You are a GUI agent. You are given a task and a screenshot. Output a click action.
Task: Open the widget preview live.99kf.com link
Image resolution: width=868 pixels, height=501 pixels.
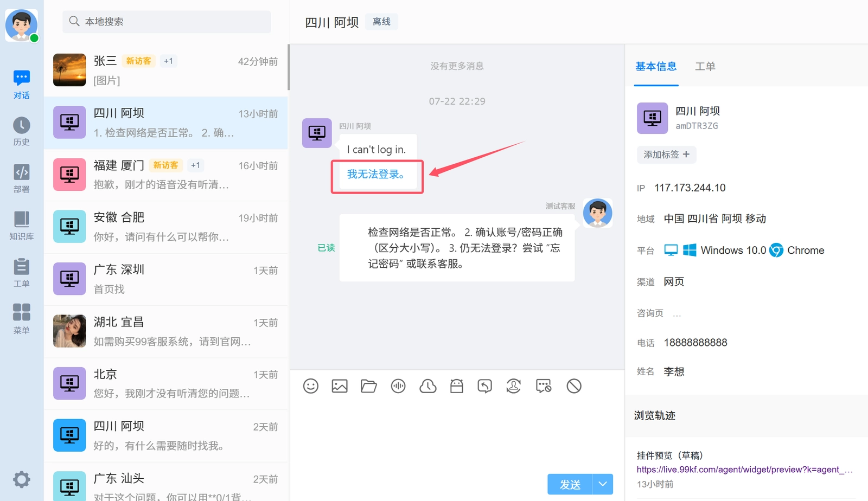click(744, 470)
